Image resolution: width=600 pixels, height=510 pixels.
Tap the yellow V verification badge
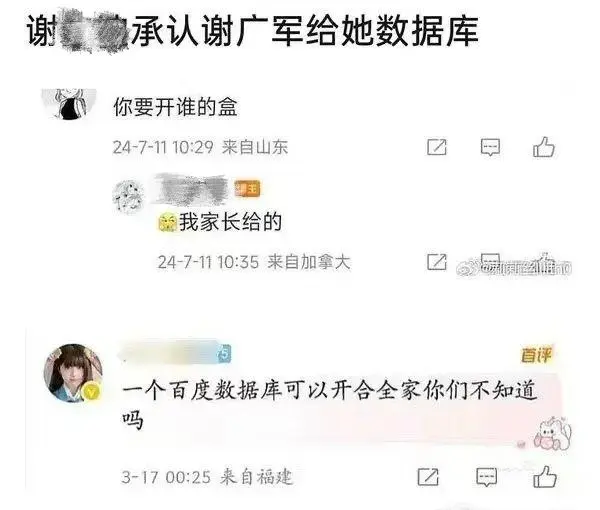pos(91,391)
